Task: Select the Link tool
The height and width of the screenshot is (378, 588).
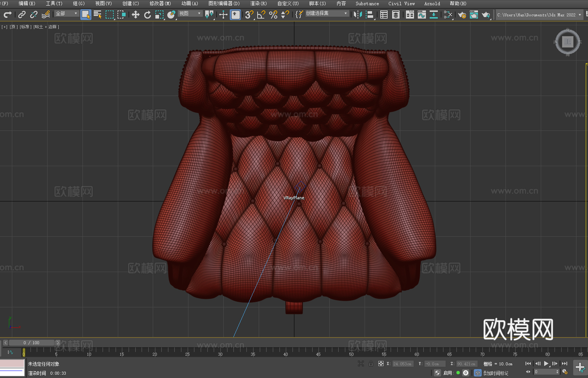Action: (22, 14)
